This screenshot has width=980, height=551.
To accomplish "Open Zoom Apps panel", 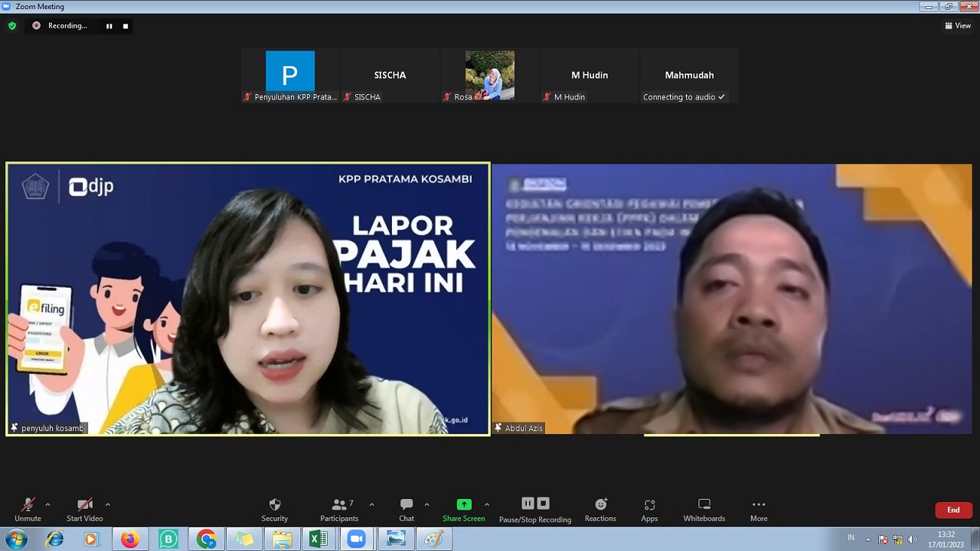I will tap(649, 509).
